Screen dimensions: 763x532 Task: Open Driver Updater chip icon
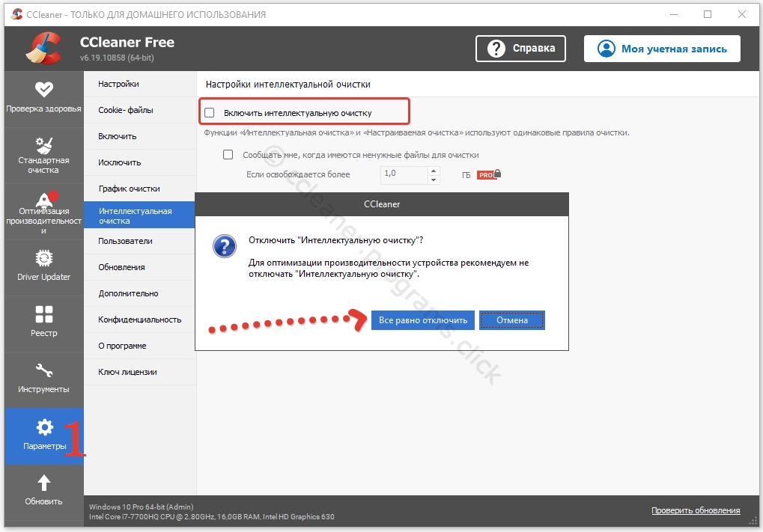[x=44, y=258]
